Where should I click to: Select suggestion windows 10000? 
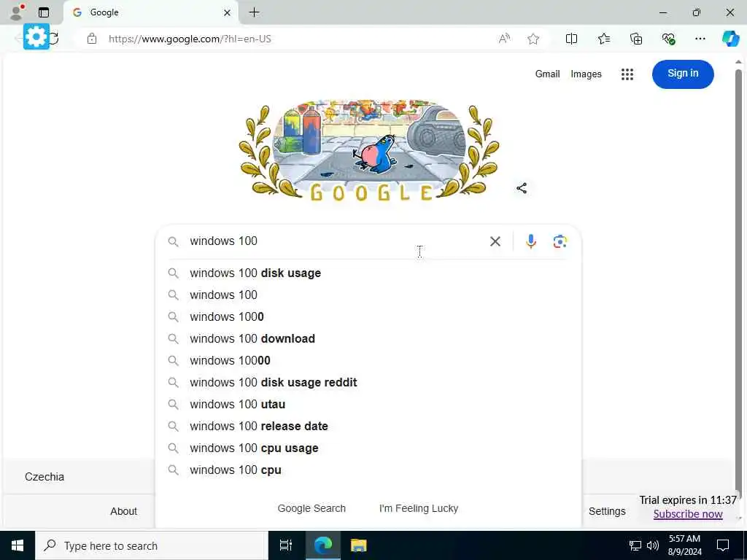[368, 360]
